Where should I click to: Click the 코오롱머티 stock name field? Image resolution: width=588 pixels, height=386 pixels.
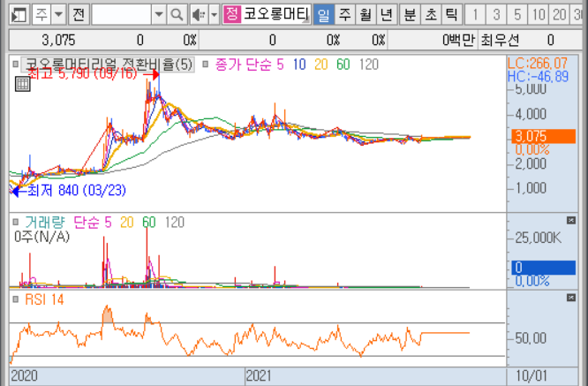[276, 14]
